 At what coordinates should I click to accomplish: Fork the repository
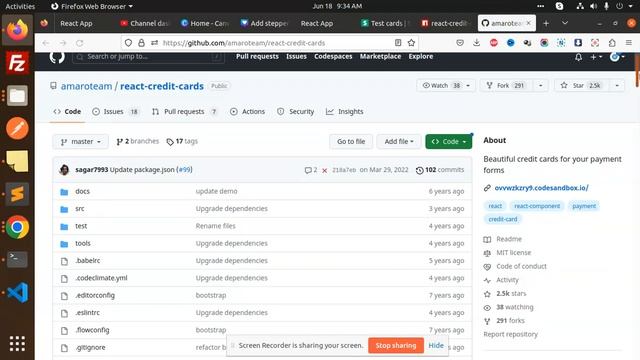pos(506,86)
